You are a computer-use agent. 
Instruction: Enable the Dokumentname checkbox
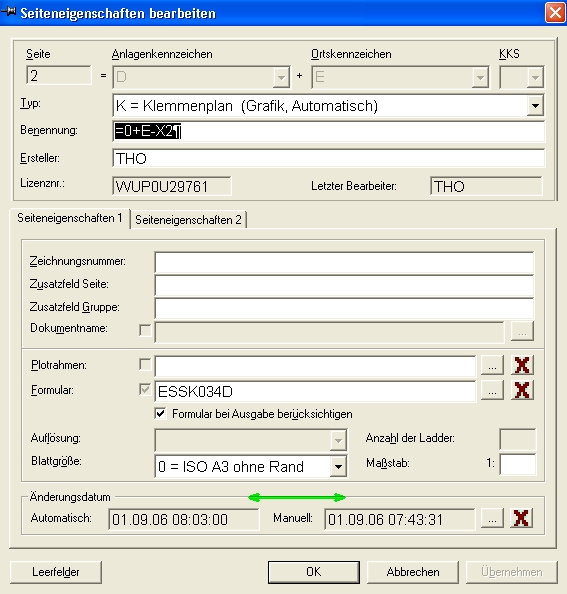pyautogui.click(x=145, y=330)
